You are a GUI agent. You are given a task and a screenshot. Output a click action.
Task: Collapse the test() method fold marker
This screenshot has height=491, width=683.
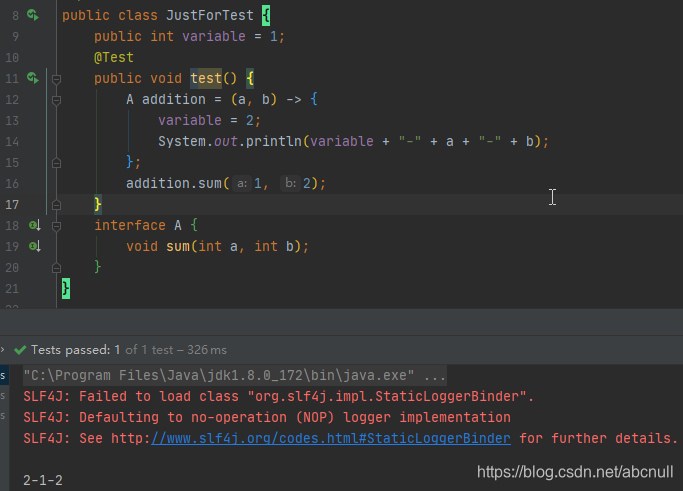coord(56,79)
